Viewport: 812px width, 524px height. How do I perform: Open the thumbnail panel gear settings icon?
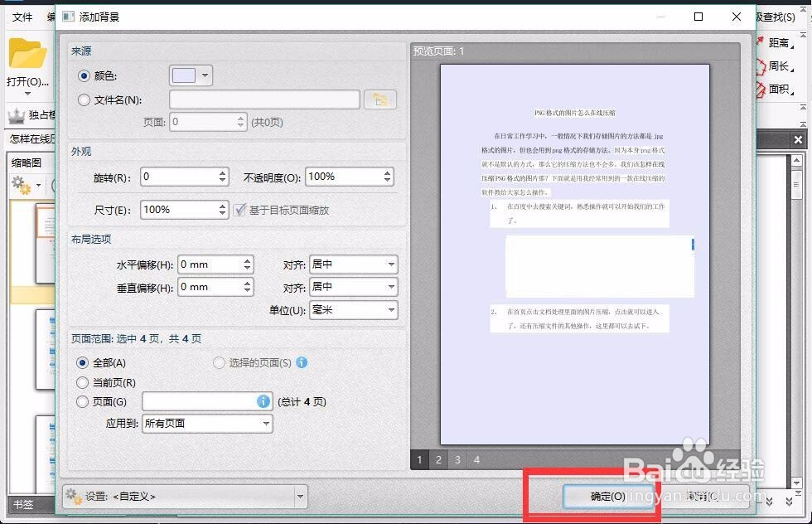click(18, 186)
